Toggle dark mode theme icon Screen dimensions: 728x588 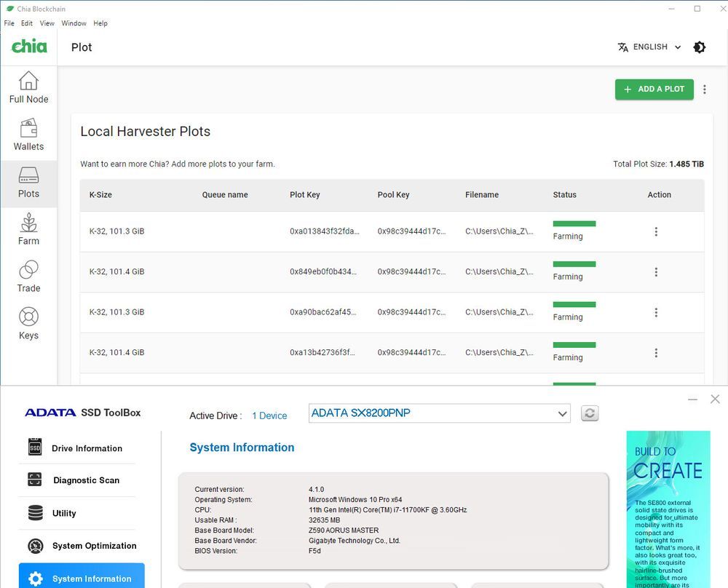(699, 47)
